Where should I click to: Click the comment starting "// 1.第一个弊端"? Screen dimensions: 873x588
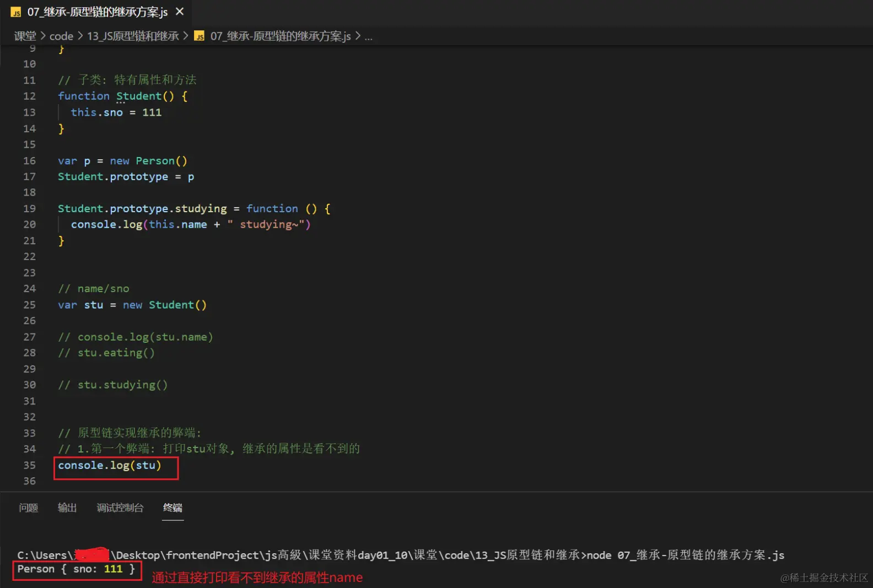(209, 449)
